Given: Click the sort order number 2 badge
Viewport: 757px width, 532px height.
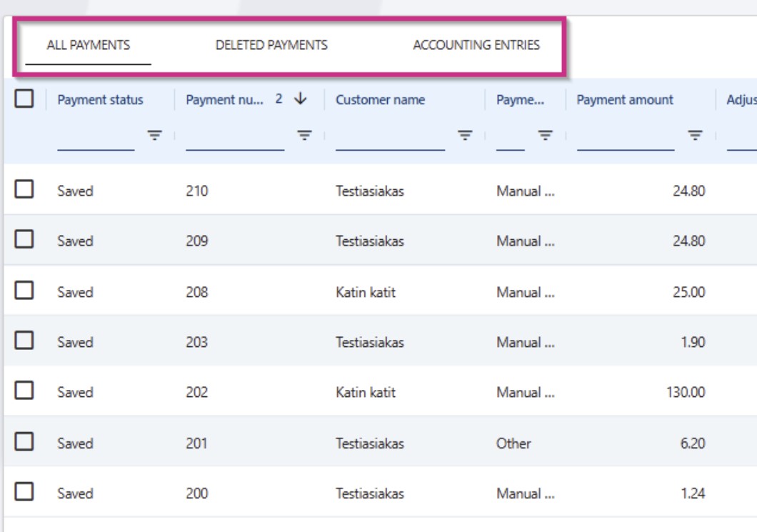Looking at the screenshot, I should coord(279,99).
